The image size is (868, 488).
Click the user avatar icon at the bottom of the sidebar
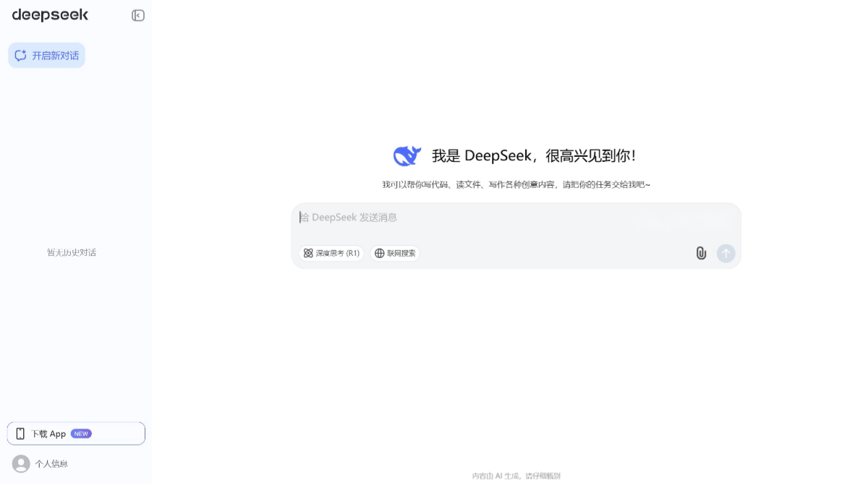click(x=21, y=463)
